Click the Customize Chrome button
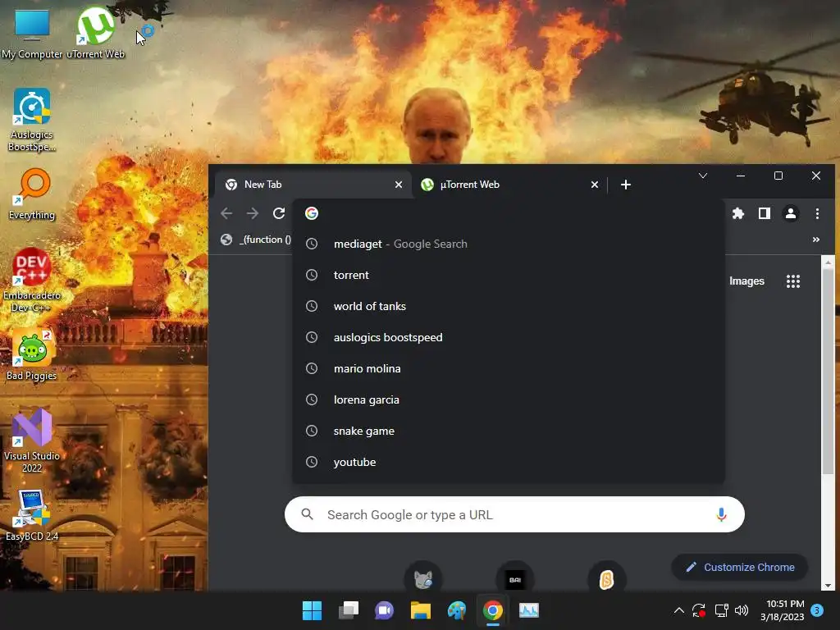This screenshot has width=840, height=630. (x=739, y=568)
